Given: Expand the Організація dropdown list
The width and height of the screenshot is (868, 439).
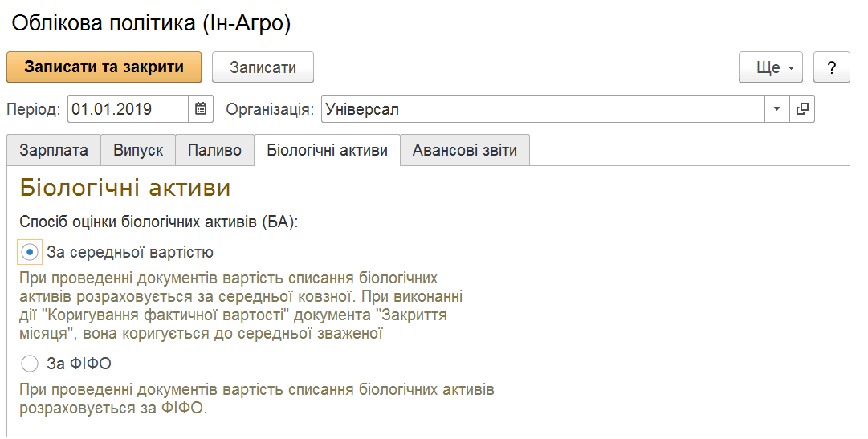Looking at the screenshot, I should (776, 109).
